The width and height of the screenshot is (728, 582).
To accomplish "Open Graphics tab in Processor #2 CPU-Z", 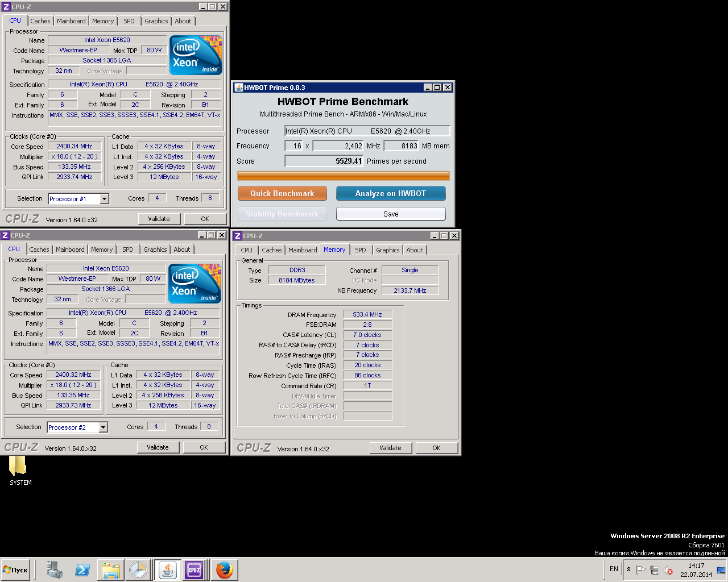I will (155, 250).
